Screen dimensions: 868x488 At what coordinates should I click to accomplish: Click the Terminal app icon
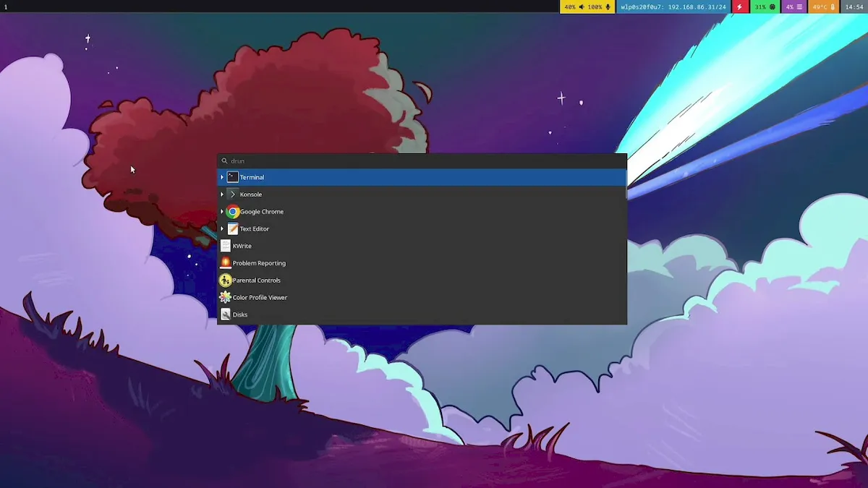click(232, 177)
